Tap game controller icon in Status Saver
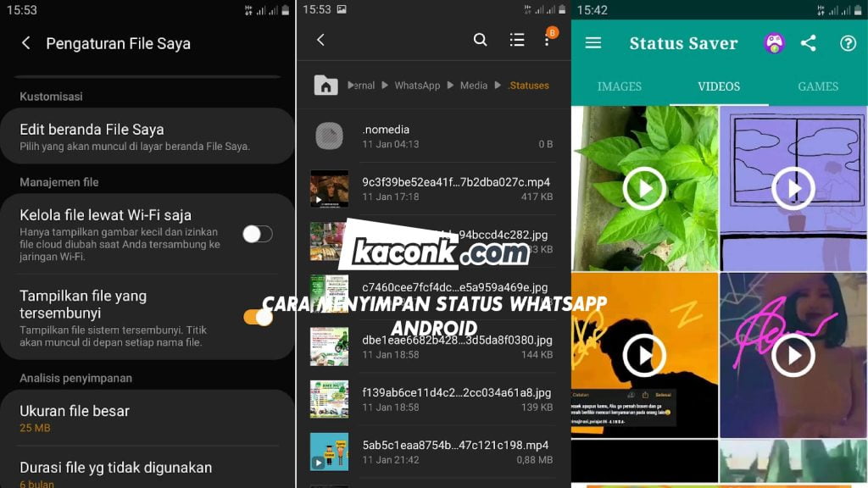This screenshot has height=488, width=868. click(x=774, y=42)
